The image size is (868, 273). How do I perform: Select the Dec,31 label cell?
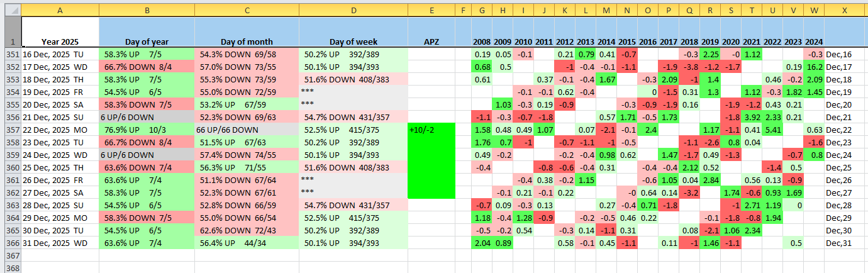point(845,243)
